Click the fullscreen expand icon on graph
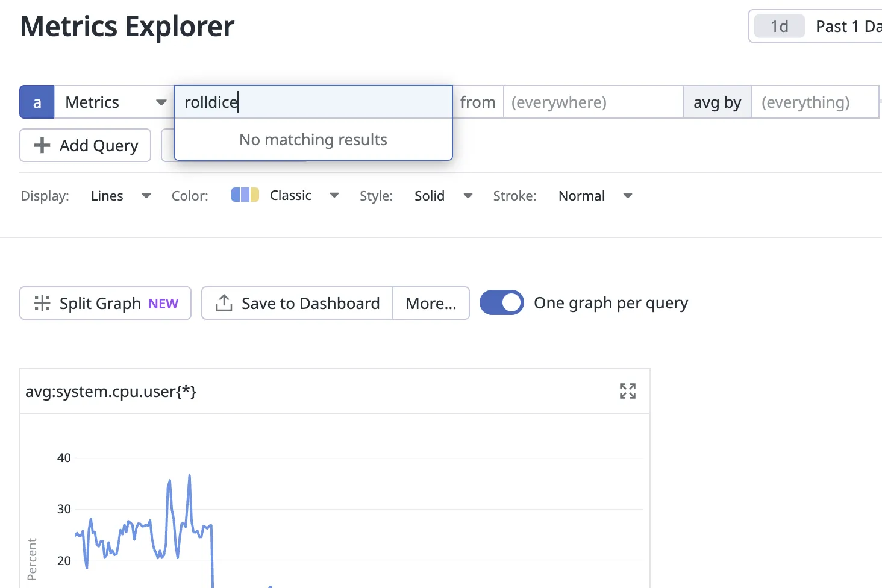 [628, 391]
